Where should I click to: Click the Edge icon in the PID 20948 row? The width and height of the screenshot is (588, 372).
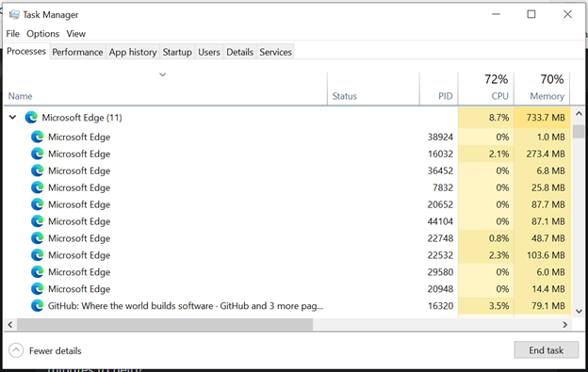pyautogui.click(x=37, y=289)
